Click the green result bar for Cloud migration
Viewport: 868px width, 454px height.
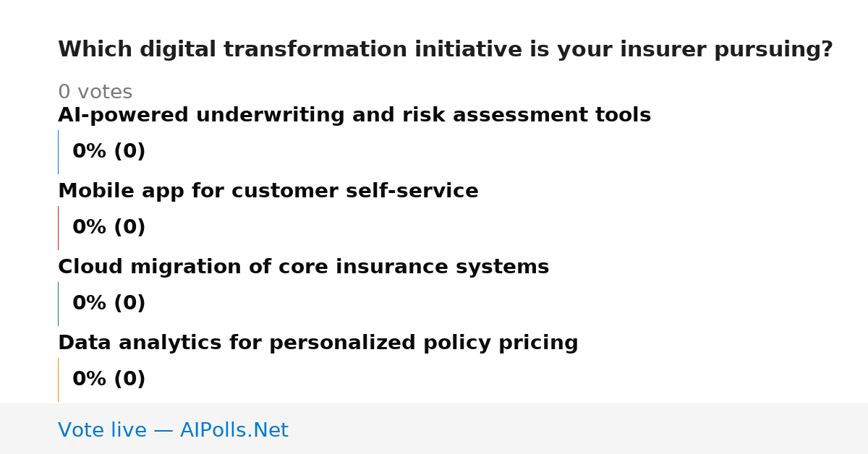[x=58, y=304]
